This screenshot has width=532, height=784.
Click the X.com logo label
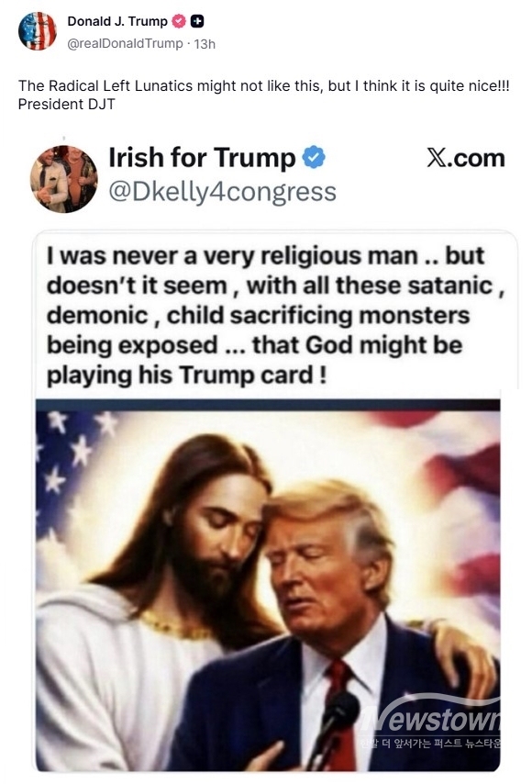[x=466, y=158]
